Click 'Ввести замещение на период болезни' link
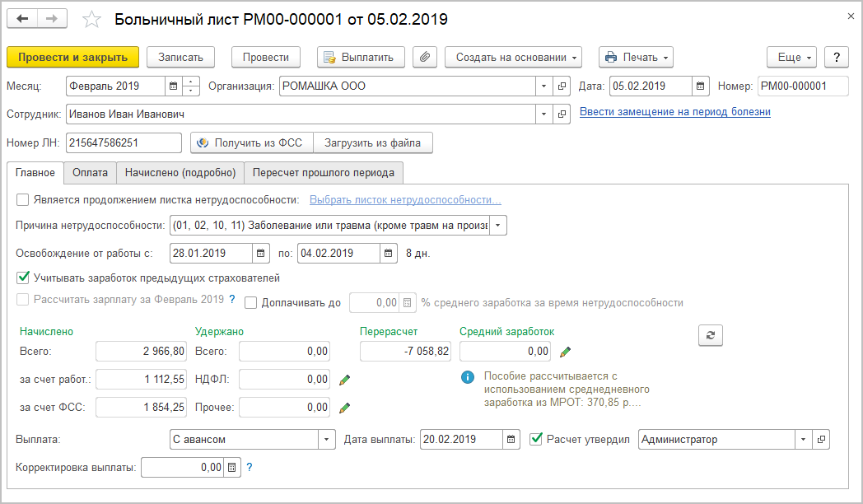The width and height of the screenshot is (863, 504). point(674,111)
